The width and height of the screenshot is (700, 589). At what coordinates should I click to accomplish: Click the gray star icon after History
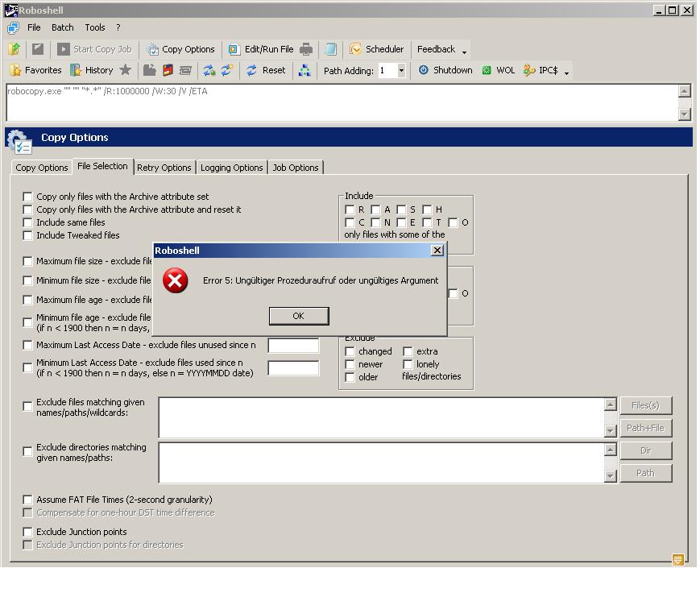(x=126, y=69)
